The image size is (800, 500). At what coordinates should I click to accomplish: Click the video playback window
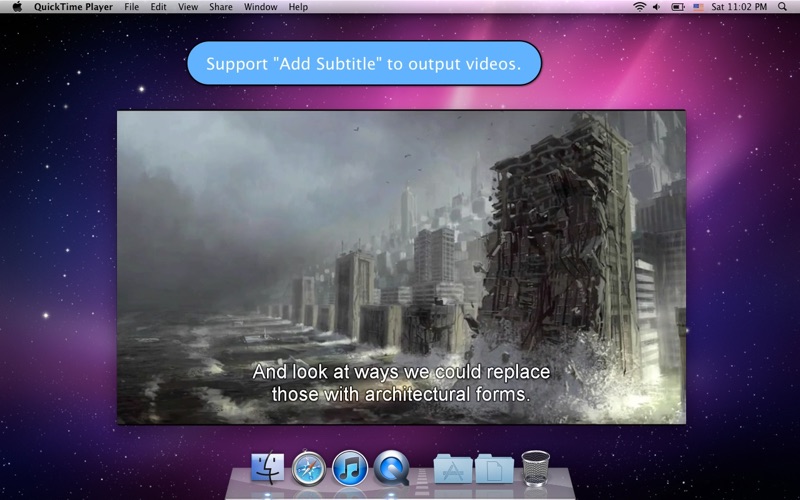coord(401,267)
